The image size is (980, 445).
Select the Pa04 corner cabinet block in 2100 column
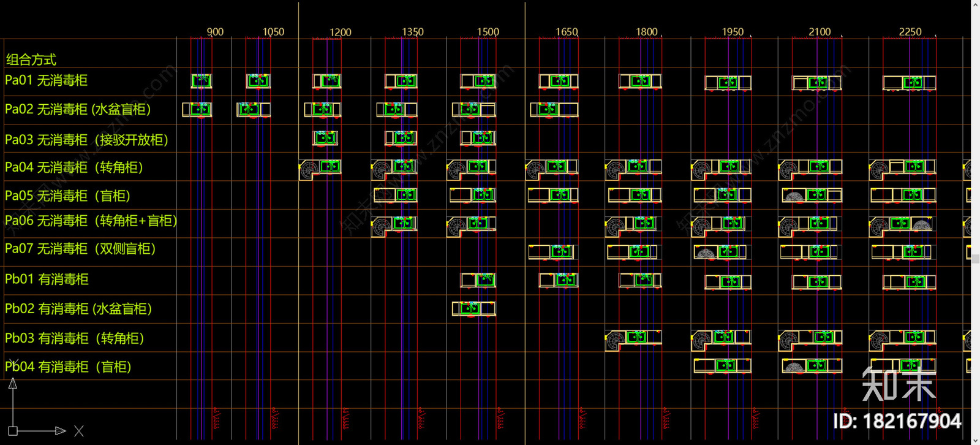pos(810,169)
